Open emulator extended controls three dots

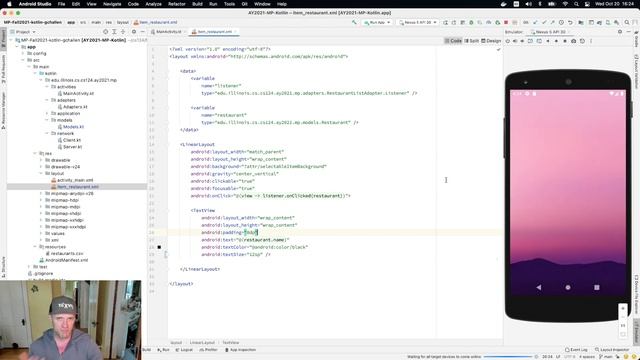coord(591,41)
